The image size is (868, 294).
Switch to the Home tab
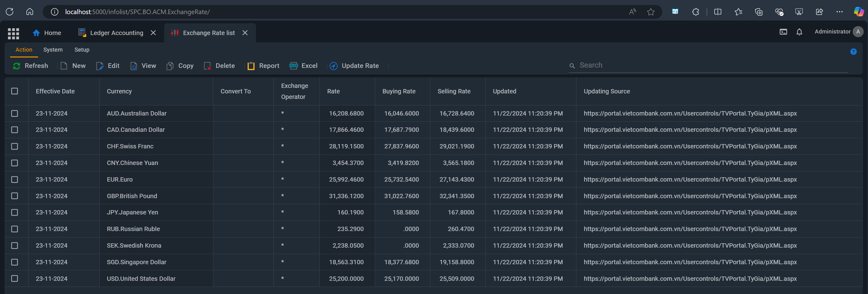tap(47, 33)
